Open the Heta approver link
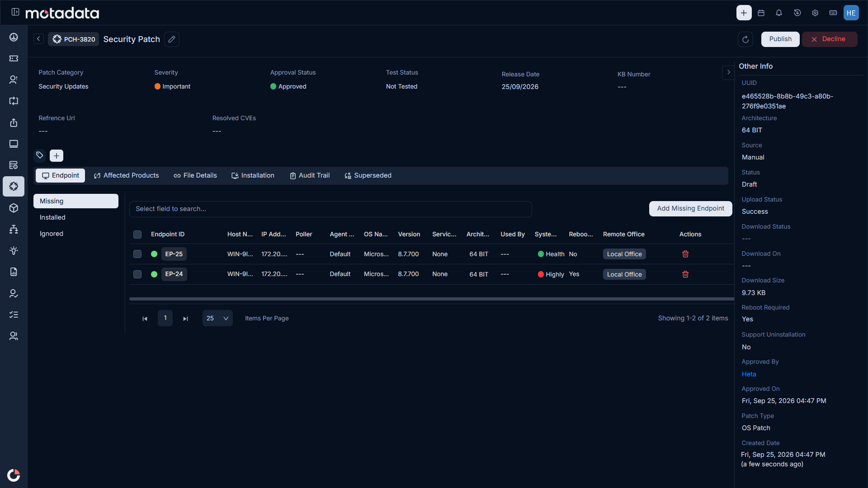 coord(749,374)
